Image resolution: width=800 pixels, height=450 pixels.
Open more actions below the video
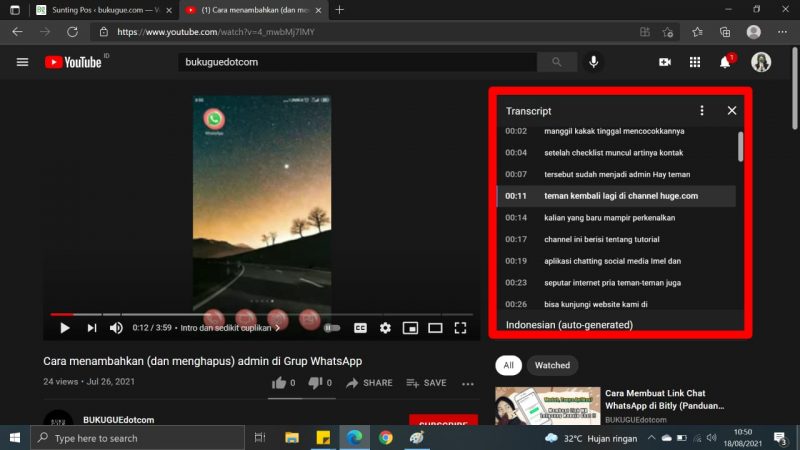[468, 384]
